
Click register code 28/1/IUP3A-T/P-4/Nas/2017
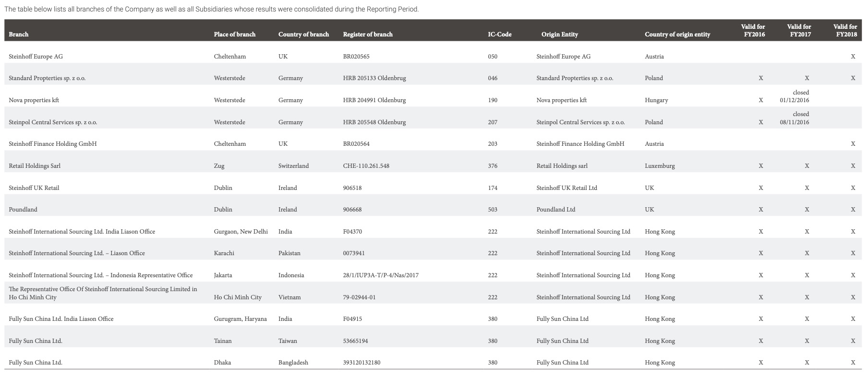click(x=381, y=275)
